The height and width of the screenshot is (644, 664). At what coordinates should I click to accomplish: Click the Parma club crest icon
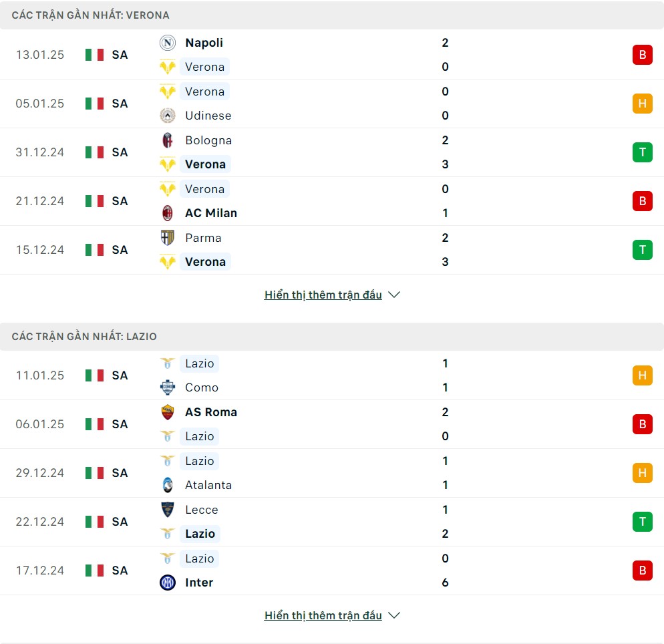(168, 238)
